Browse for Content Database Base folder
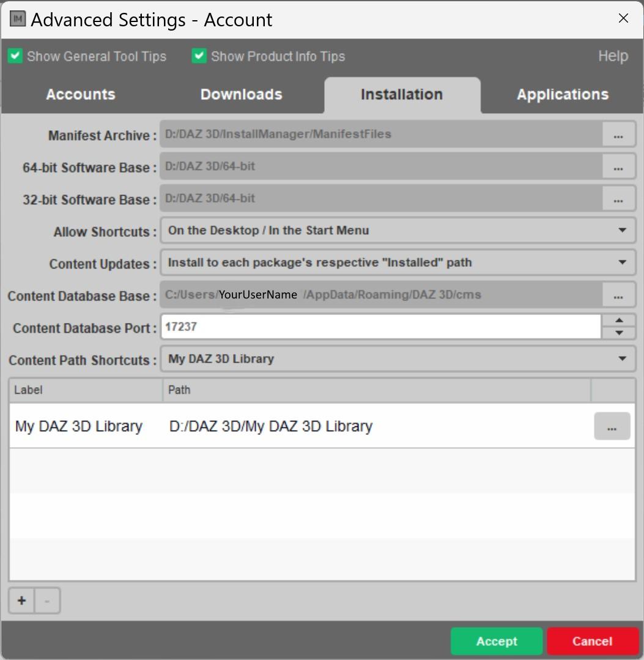 point(618,295)
